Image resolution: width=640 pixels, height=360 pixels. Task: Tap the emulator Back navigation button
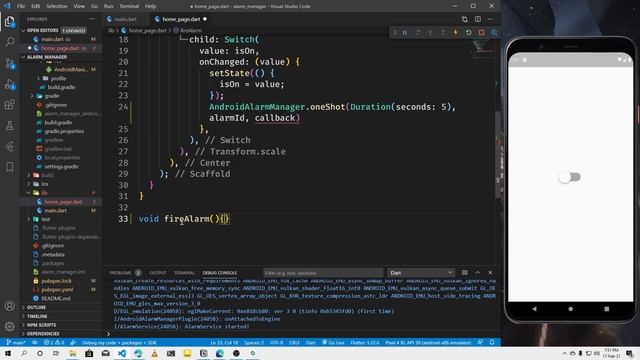(x=534, y=309)
